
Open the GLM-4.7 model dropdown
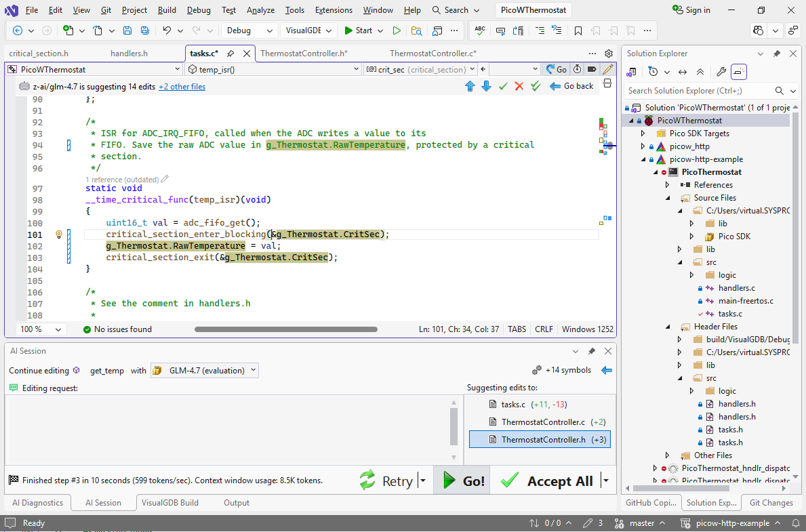click(204, 370)
